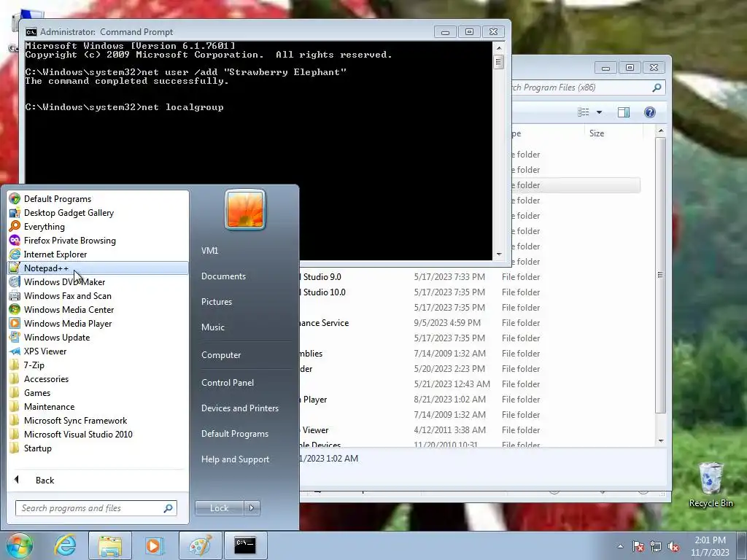Open the Action Center flag icon

pyautogui.click(x=638, y=546)
